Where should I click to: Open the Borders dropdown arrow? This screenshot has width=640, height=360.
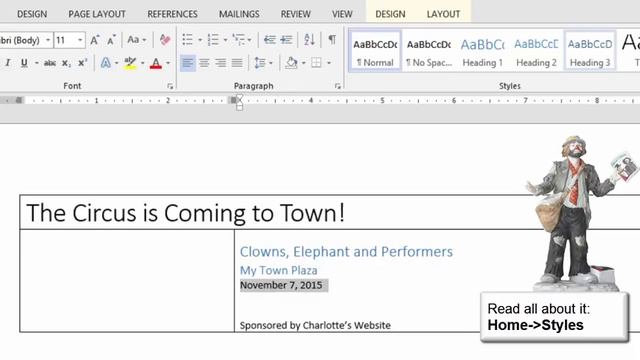(x=329, y=63)
